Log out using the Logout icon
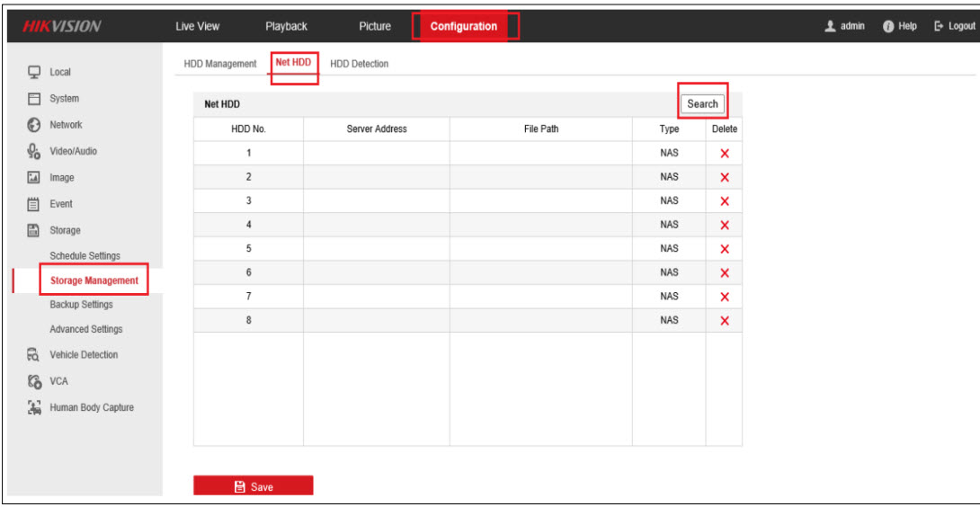This screenshot has height=507, width=980. pyautogui.click(x=940, y=26)
